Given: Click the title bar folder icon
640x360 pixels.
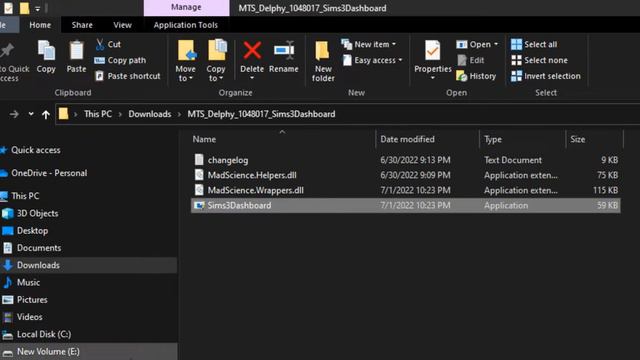Looking at the screenshot, I should click(x=24, y=8).
